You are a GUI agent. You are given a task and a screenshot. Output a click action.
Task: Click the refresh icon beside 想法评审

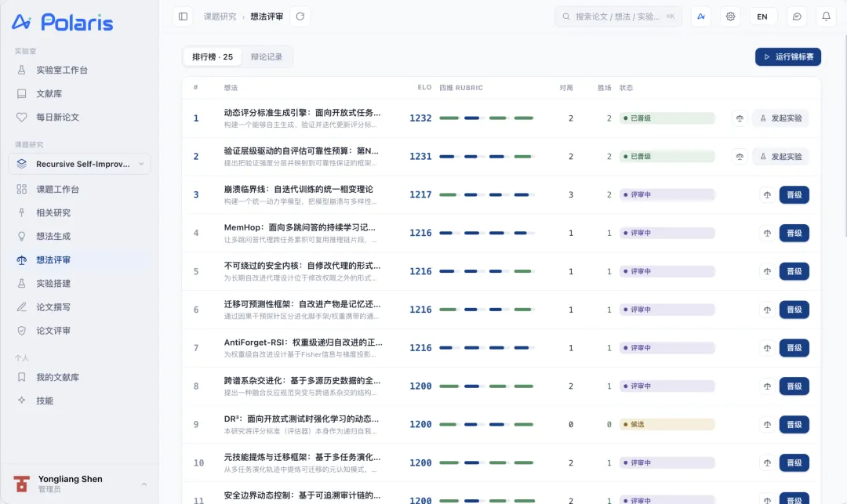click(300, 16)
